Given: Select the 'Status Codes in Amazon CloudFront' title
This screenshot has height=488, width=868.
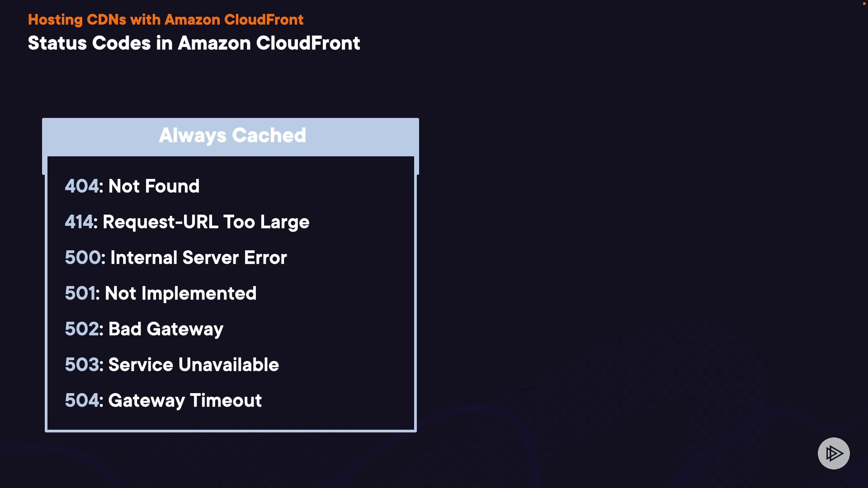Looking at the screenshot, I should tap(193, 43).
